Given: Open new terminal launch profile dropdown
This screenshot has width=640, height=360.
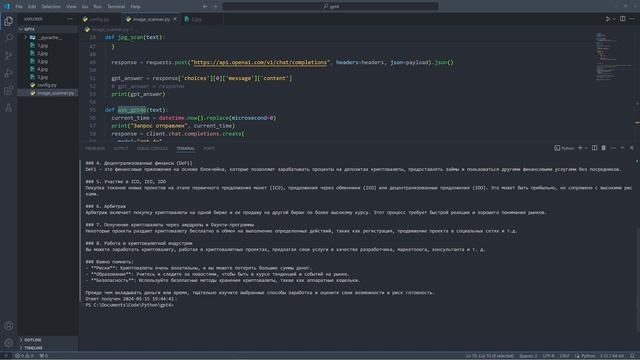Looking at the screenshot, I should [586, 148].
